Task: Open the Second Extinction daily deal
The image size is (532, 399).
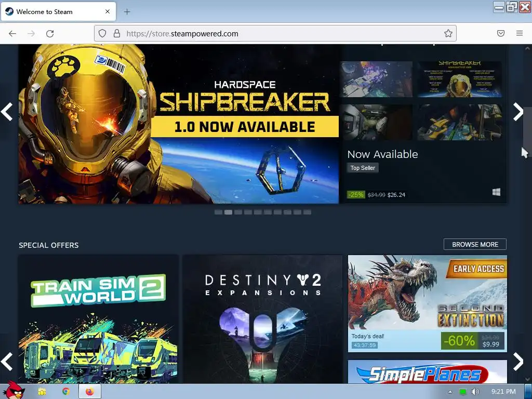Action: 428,303
